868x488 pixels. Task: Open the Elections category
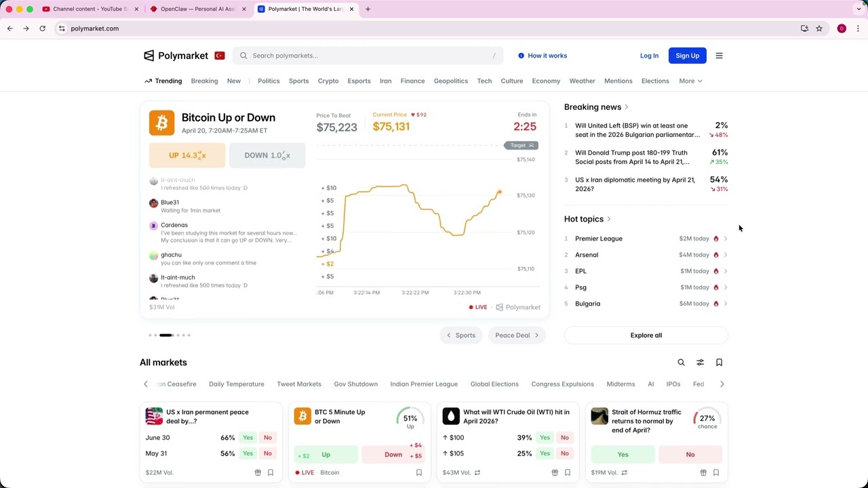click(655, 81)
